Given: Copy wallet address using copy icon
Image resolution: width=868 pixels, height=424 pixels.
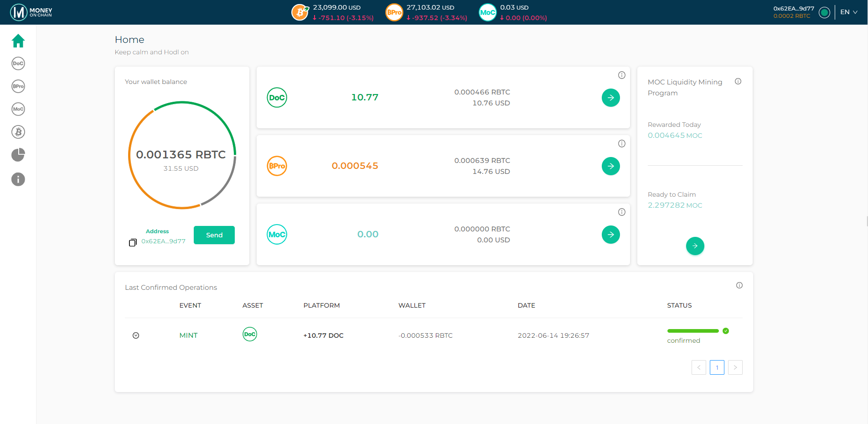Looking at the screenshot, I should click(133, 242).
